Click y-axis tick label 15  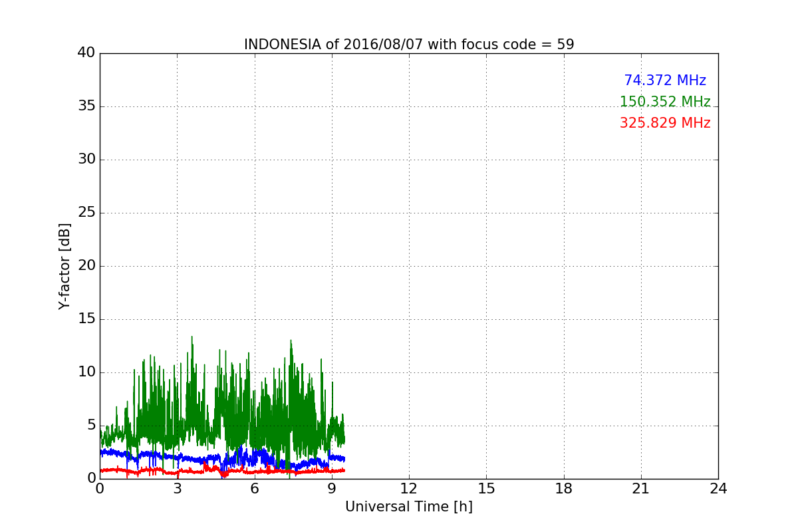pos(86,319)
